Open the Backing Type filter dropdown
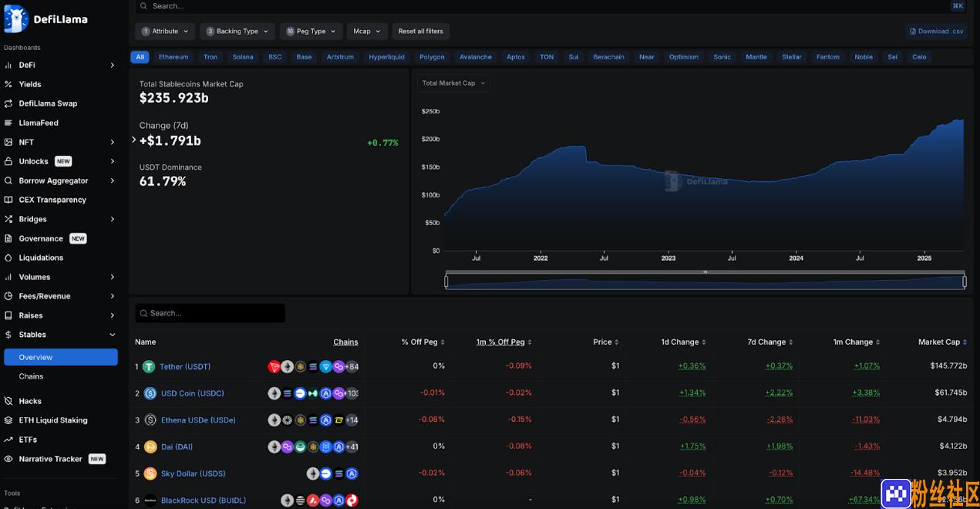 pos(237,31)
